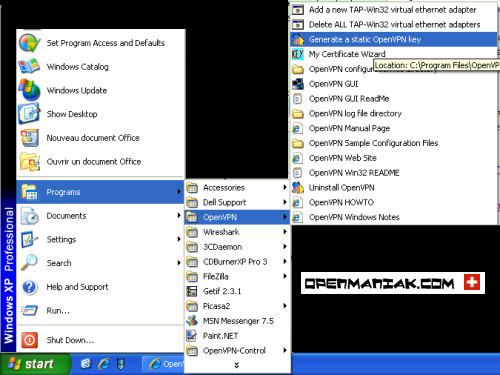This screenshot has height=375, width=500.
Task: Click the Run icon in the start menu
Action: point(29,311)
